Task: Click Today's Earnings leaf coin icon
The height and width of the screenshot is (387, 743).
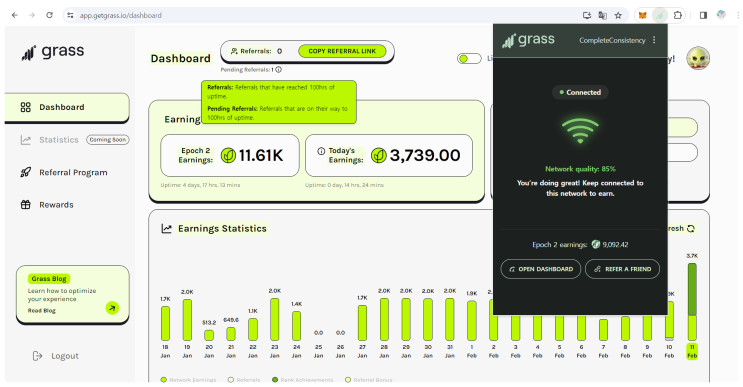Action: click(x=379, y=155)
